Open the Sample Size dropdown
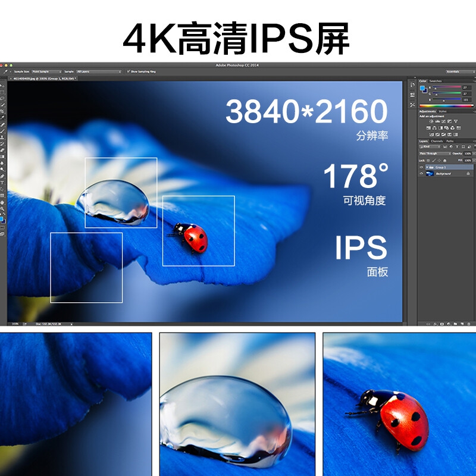The image size is (476, 476). (x=46, y=71)
